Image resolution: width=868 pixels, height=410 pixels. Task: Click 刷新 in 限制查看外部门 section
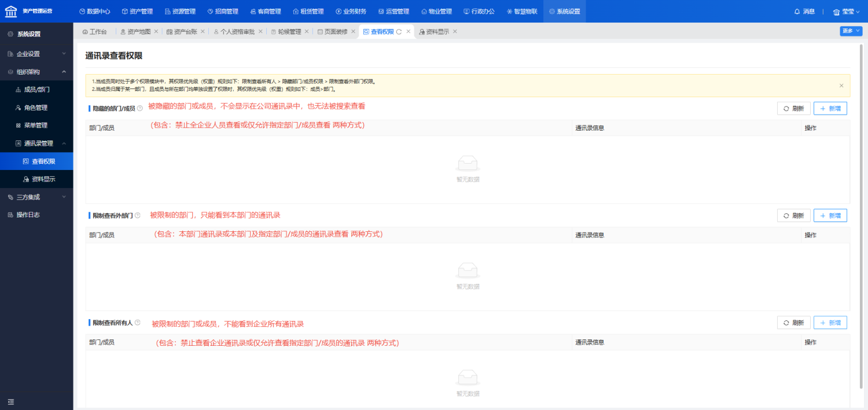[x=793, y=216]
